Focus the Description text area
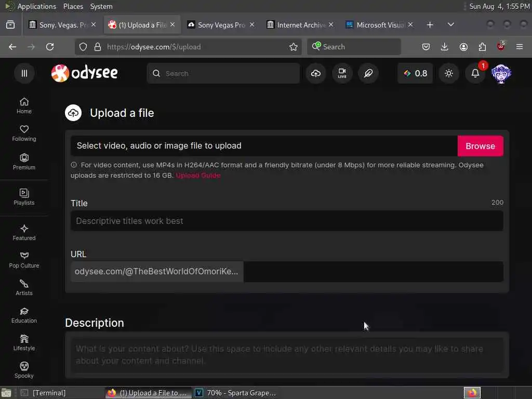This screenshot has height=399, width=532. [x=287, y=355]
